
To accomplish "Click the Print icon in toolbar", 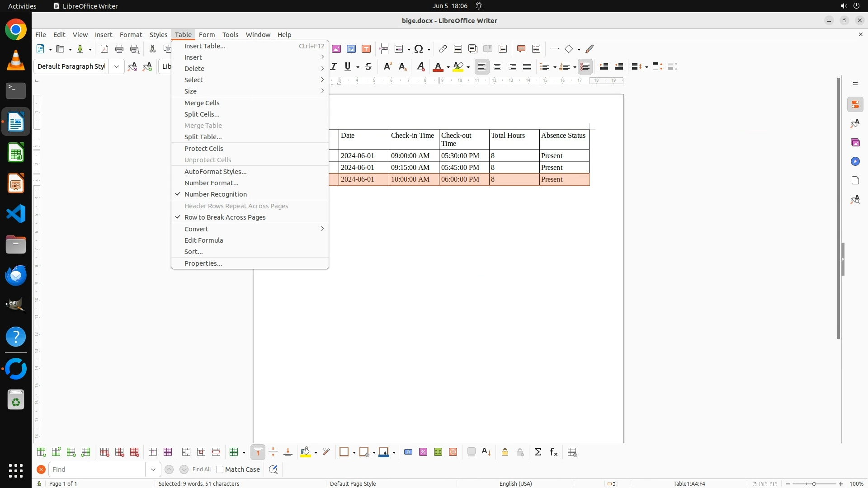I will (119, 49).
